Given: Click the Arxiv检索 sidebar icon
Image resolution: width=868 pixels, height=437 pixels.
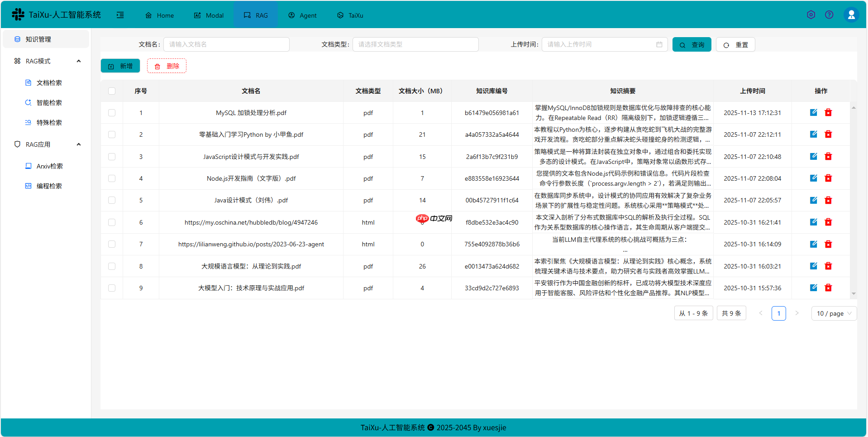Looking at the screenshot, I should tap(28, 166).
